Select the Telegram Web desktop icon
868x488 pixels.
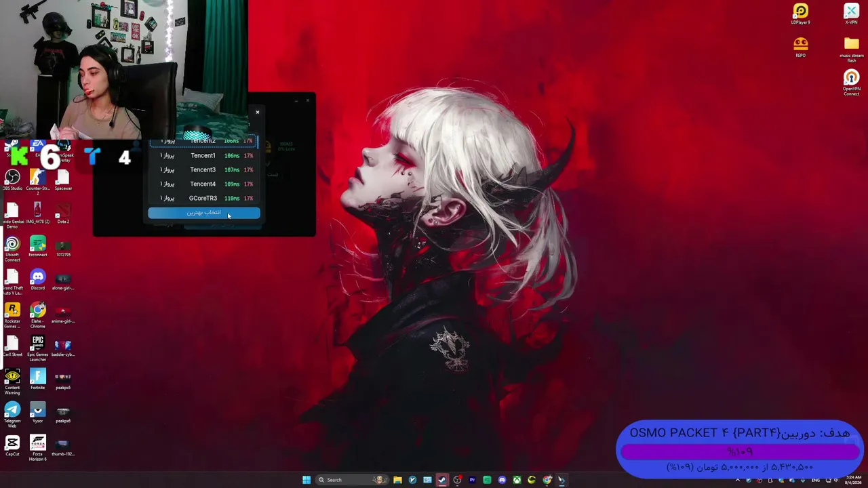coord(12,415)
